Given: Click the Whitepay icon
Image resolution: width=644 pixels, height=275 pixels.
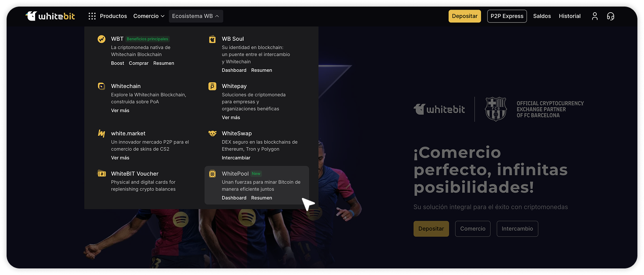Looking at the screenshot, I should tap(212, 86).
